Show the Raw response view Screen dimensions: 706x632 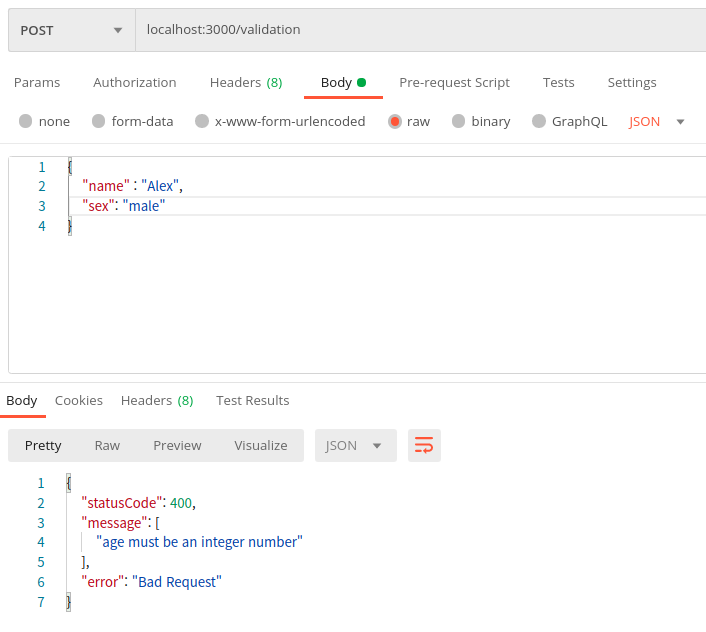[x=107, y=445]
